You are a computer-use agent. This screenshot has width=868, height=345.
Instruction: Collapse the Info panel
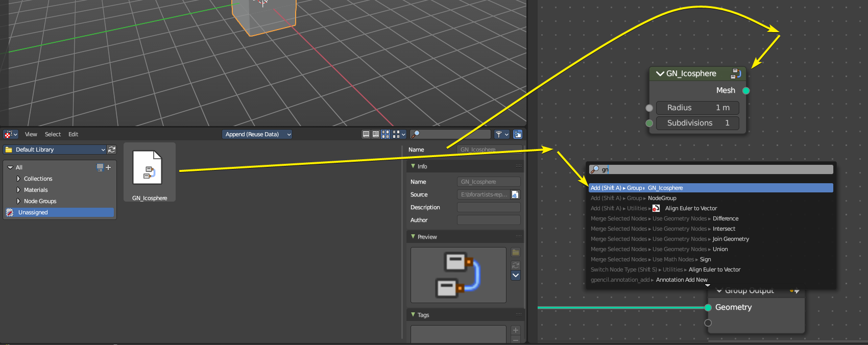pyautogui.click(x=413, y=166)
